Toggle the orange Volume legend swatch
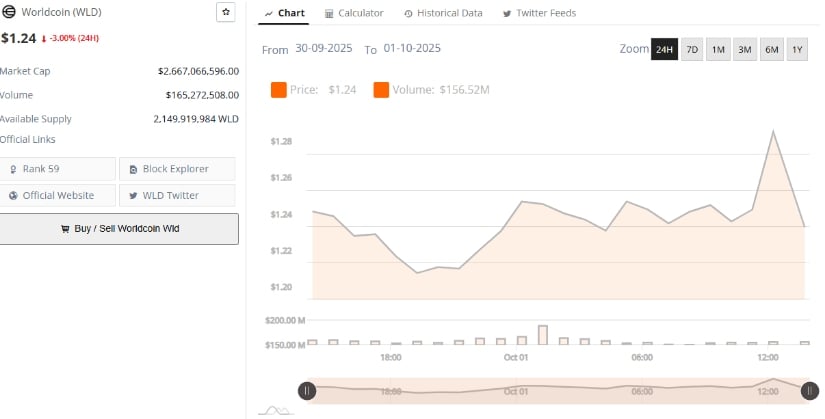Screen dimensions: 825x419 pos(381,90)
